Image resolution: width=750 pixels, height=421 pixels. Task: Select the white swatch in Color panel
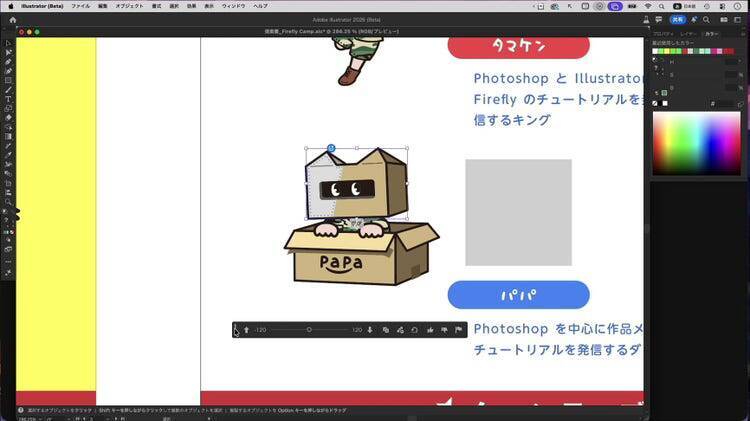(x=665, y=103)
